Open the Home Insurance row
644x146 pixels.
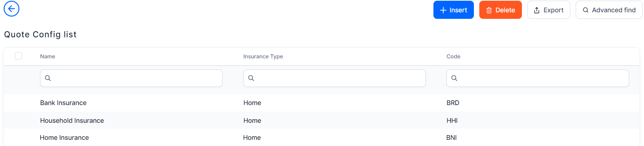(x=64, y=138)
